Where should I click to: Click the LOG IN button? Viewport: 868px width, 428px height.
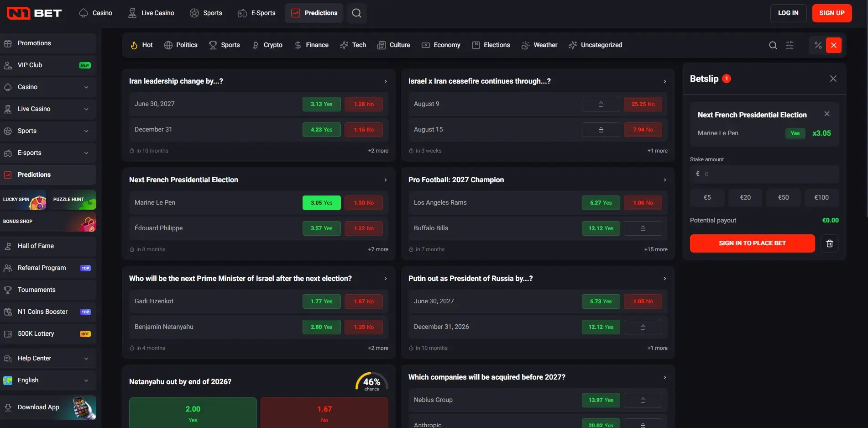788,13
